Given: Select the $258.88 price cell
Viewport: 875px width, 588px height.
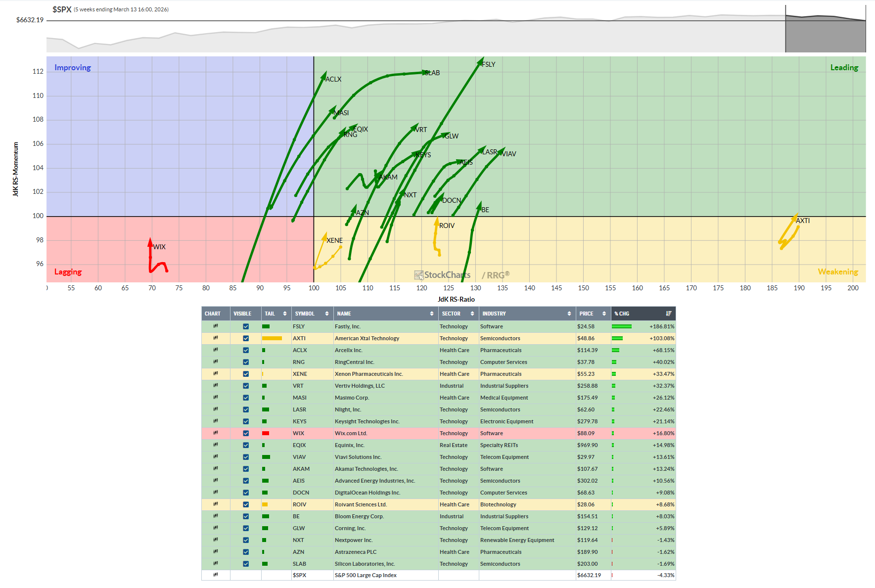Looking at the screenshot, I should coord(593,386).
